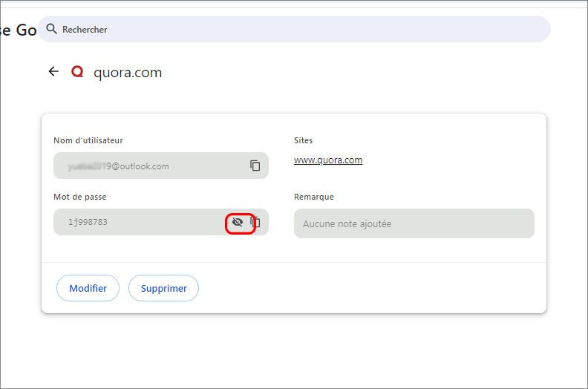
Task: Click the partial 'Go' title at top left
Action: click(19, 30)
